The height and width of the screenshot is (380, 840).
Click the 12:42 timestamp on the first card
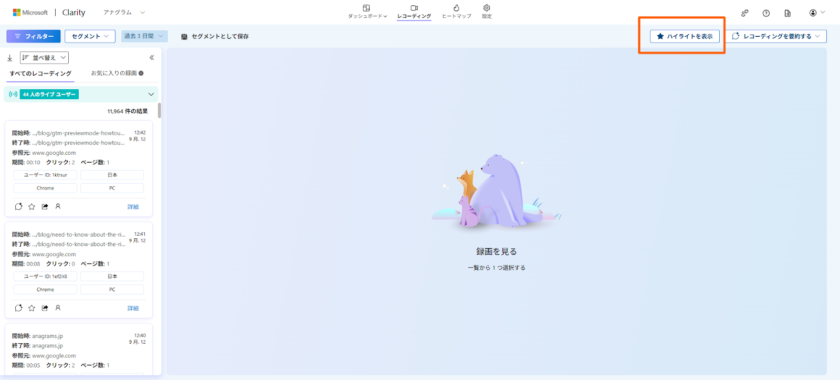coord(140,132)
